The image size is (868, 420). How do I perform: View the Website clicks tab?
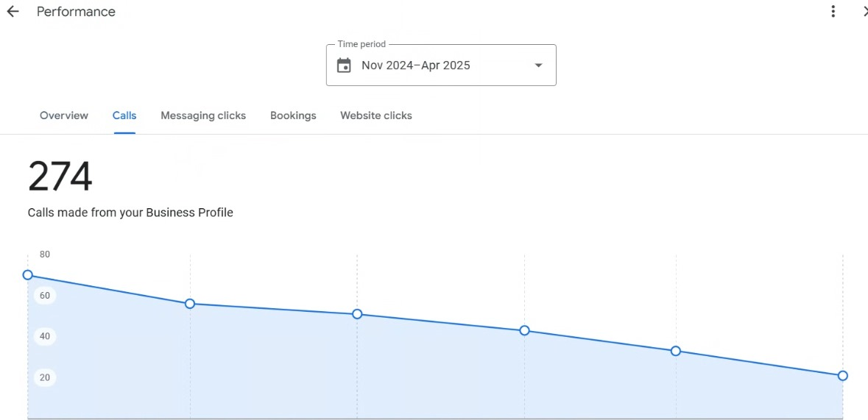[376, 115]
